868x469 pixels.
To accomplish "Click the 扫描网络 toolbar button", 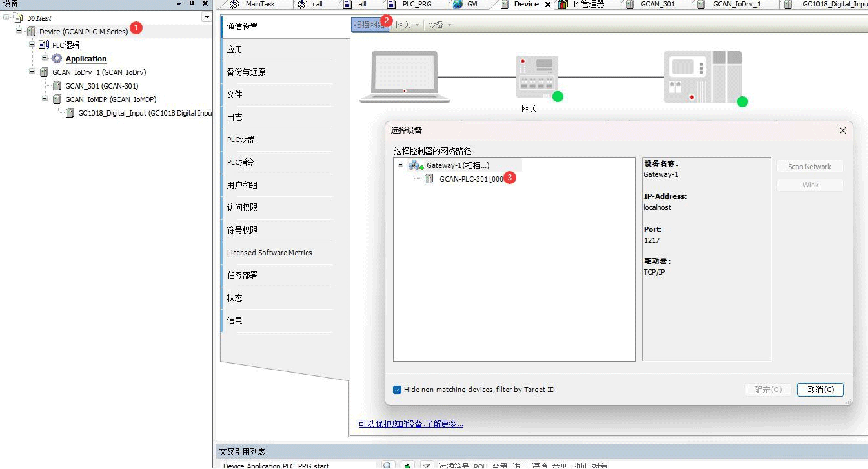I will 369,25.
